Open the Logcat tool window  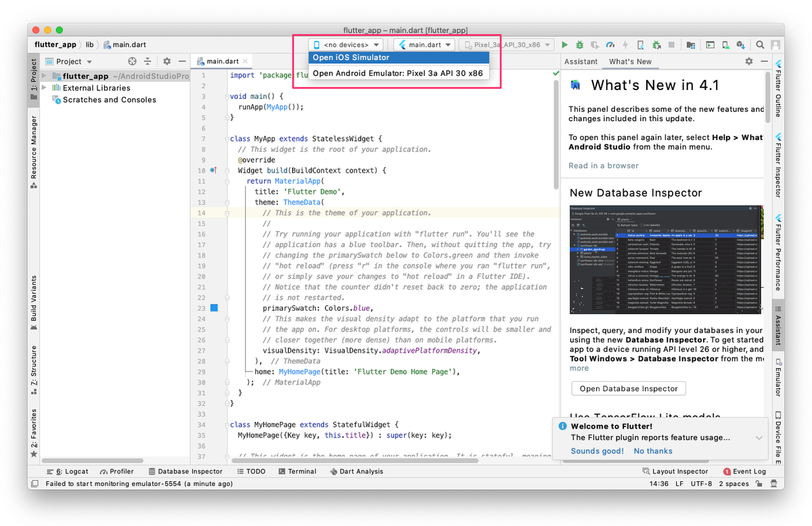(66, 471)
